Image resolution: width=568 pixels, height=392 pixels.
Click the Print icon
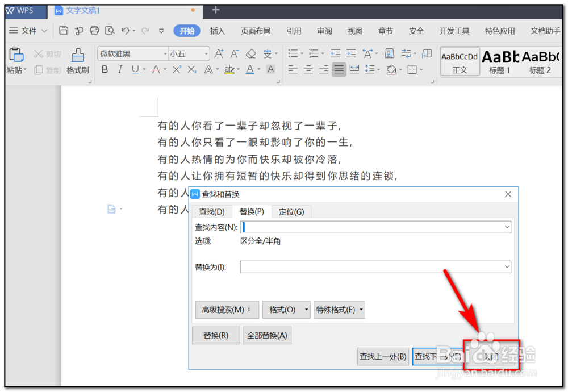pyautogui.click(x=94, y=31)
